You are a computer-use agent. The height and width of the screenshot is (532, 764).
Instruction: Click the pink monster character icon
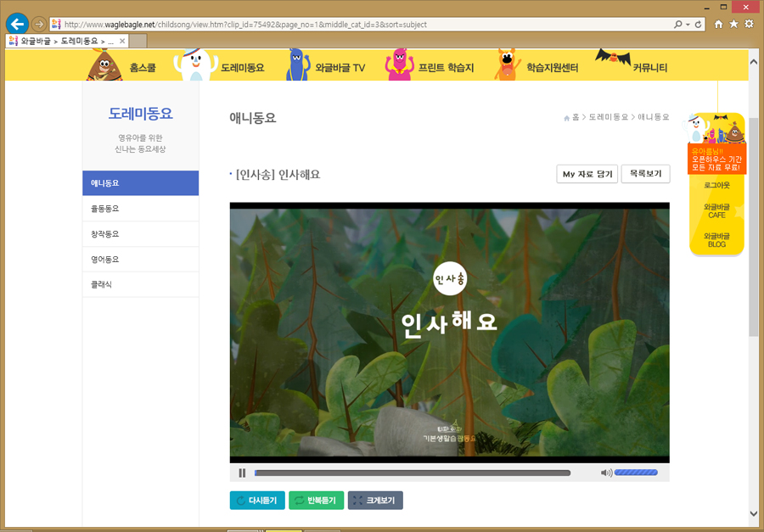(400, 64)
